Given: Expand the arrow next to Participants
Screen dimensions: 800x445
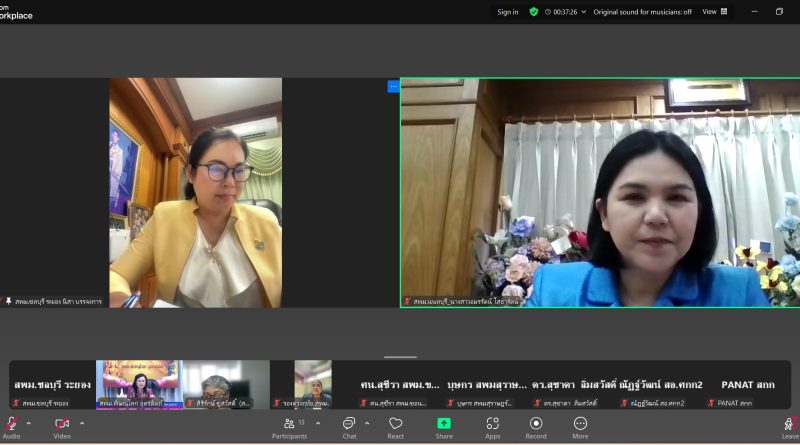Looking at the screenshot, I should [x=318, y=423].
